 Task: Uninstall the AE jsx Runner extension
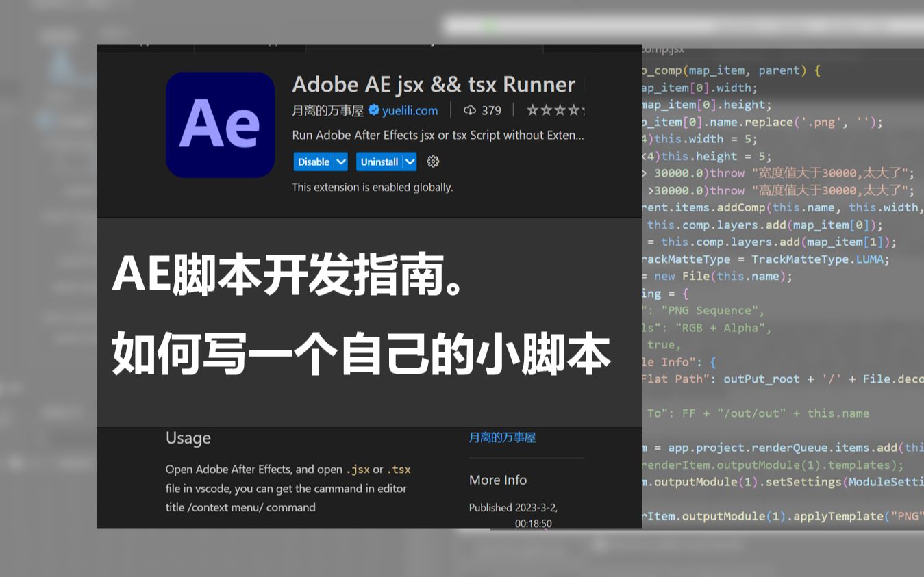[381, 162]
